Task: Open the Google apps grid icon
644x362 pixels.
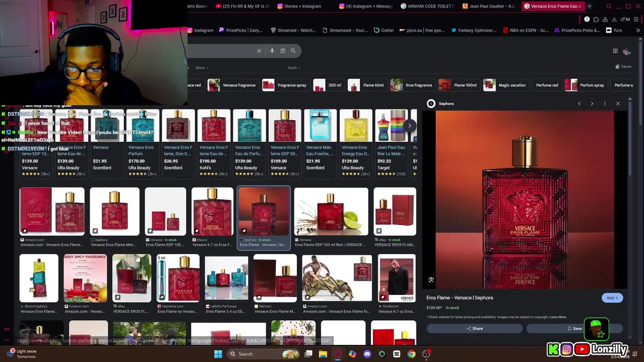Action: (615, 51)
